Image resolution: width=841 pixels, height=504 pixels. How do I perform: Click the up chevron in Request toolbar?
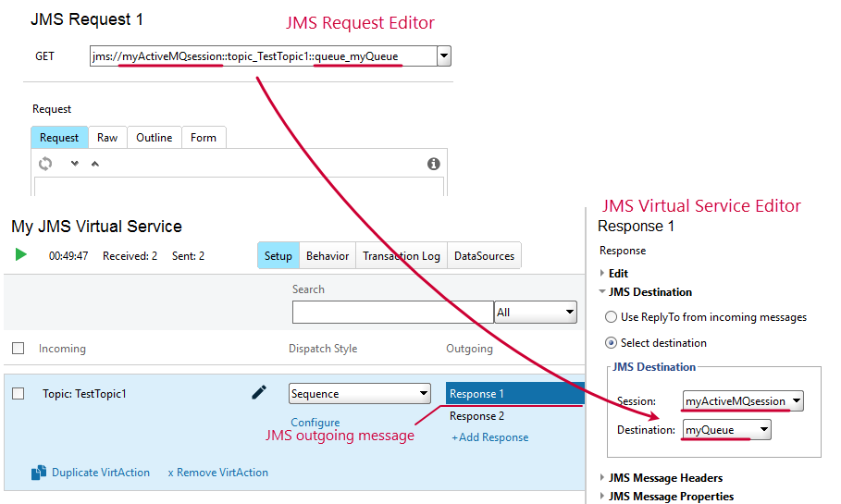(95, 164)
